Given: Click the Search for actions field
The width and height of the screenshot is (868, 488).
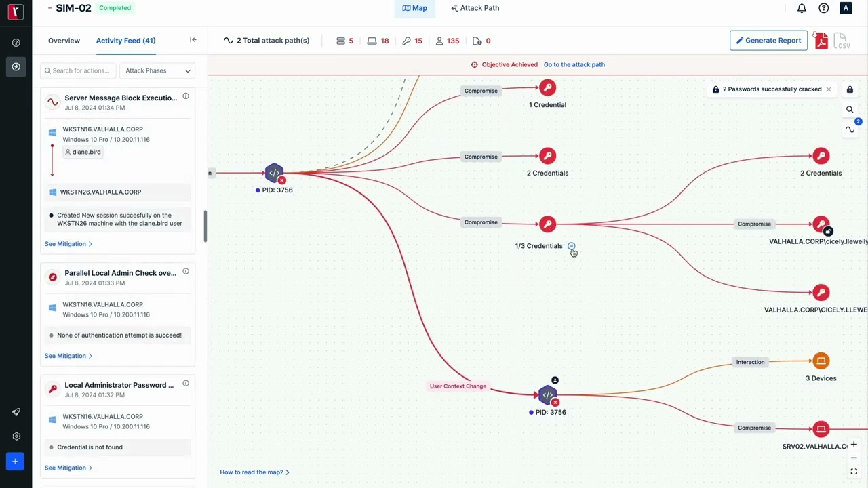Looking at the screenshot, I should tap(78, 70).
